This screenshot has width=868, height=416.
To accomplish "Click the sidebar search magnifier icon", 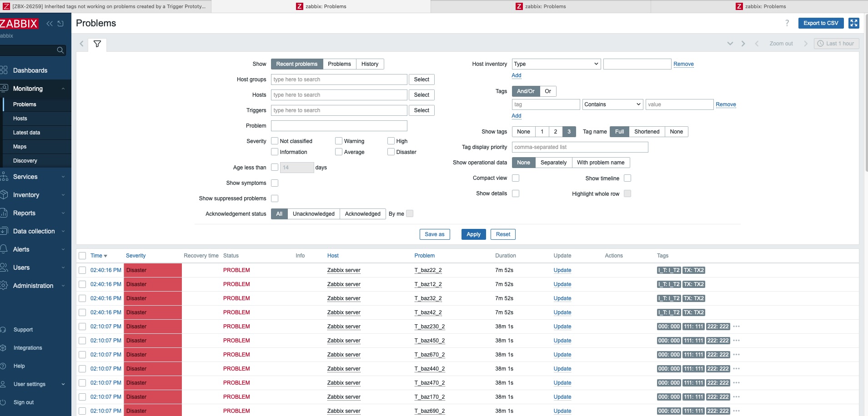I will tap(60, 50).
